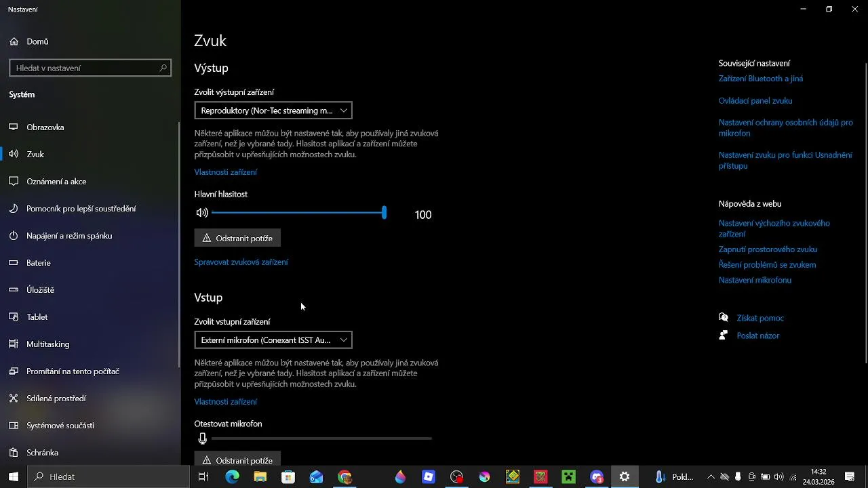Open Nastavení výchozího zvukového zařízení help
This screenshot has height=488, width=868.
[774, 228]
